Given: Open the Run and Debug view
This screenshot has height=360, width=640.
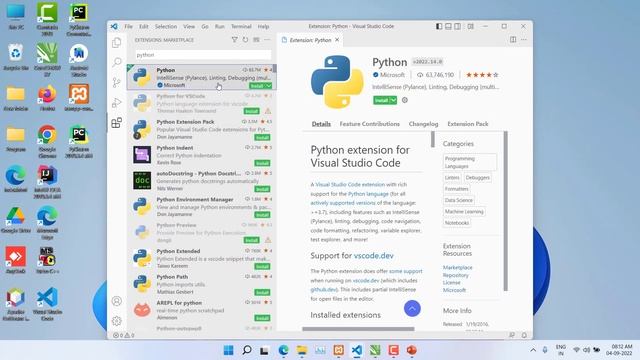Looking at the screenshot, I should pos(117,102).
